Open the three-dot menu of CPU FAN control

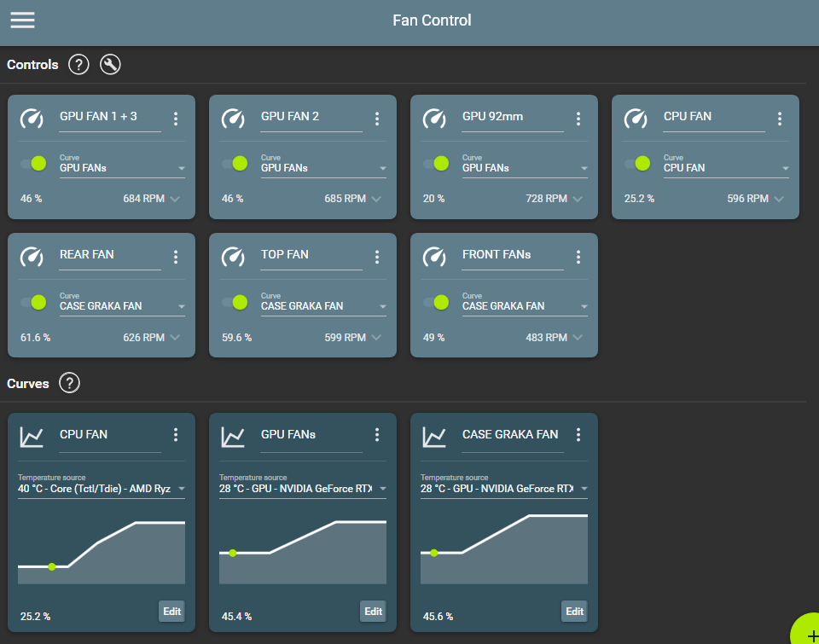779,119
